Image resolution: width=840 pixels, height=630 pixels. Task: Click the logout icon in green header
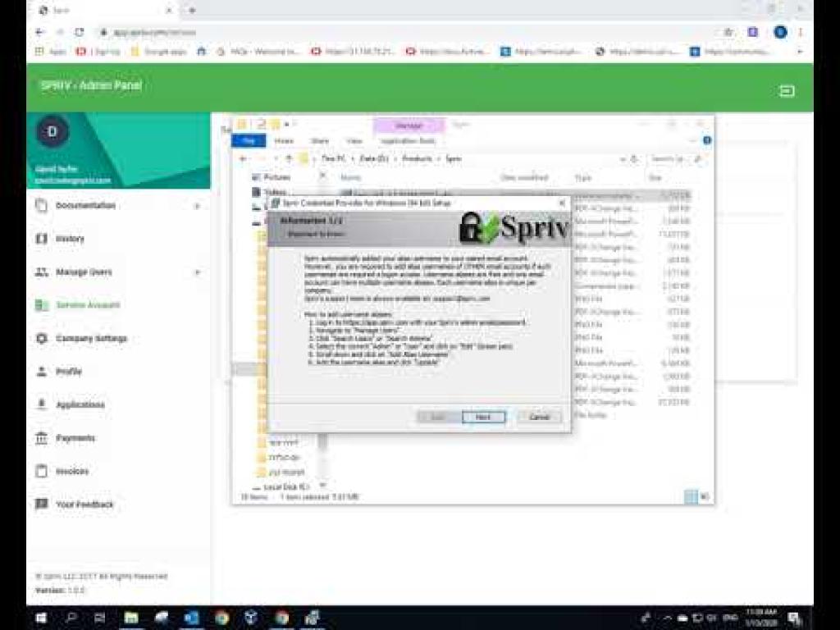786,91
